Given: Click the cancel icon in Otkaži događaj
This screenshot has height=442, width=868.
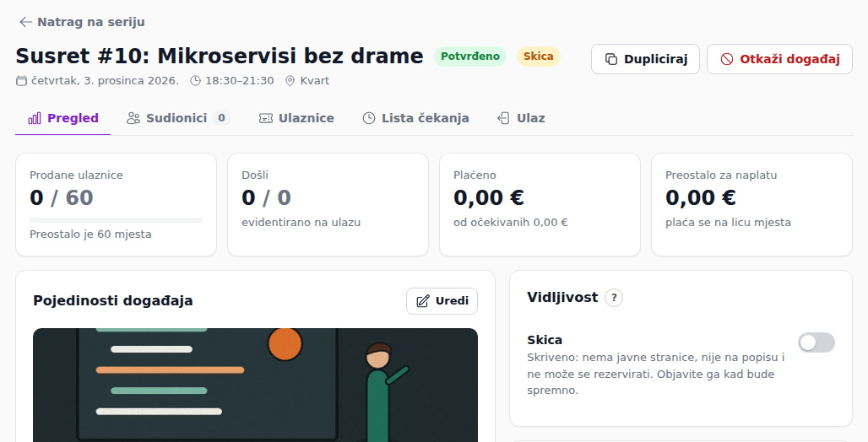Looking at the screenshot, I should tap(727, 59).
